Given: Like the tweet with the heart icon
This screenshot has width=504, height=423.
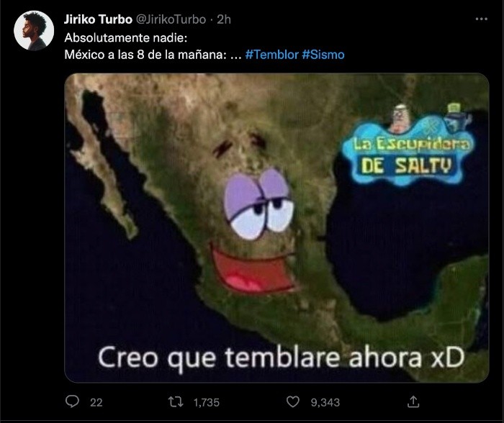Looking at the screenshot, I should (x=292, y=401).
